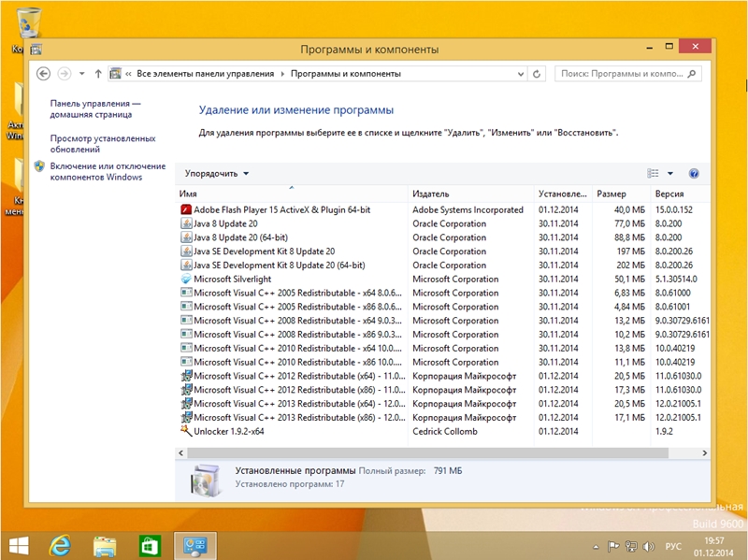The height and width of the screenshot is (560, 748).
Task: Click the Back navigation arrow
Action: (43, 74)
